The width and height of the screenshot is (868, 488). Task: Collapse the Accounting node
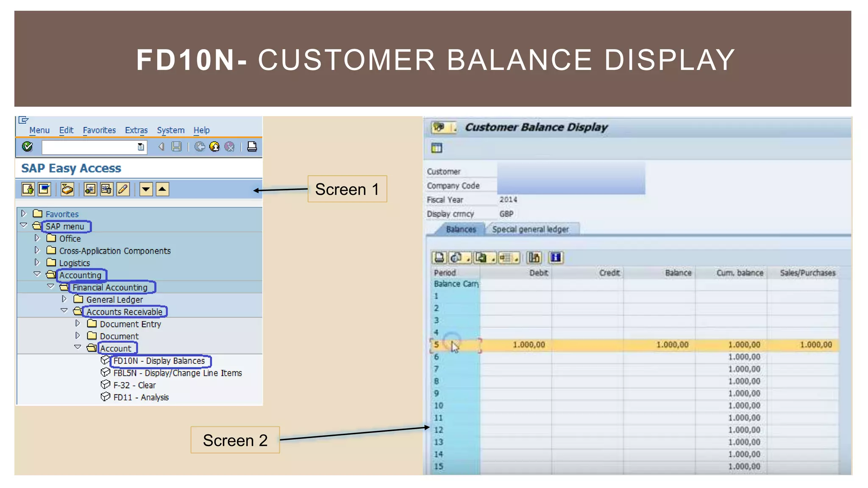click(37, 274)
